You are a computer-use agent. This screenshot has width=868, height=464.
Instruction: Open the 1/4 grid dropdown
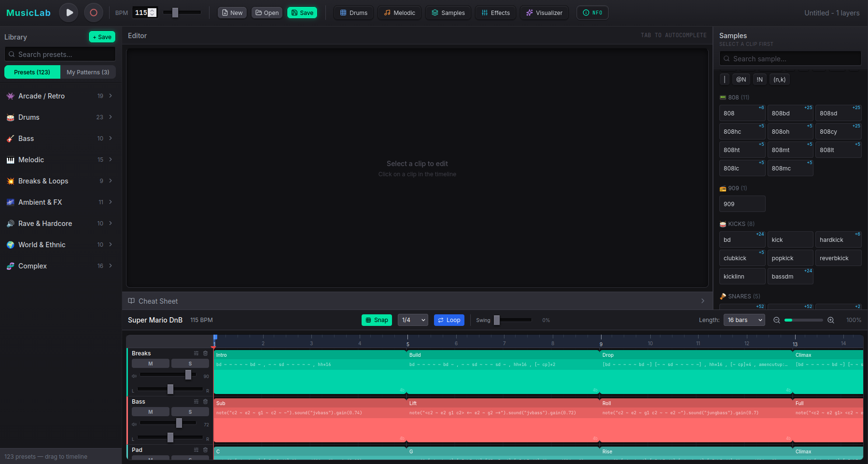tap(413, 320)
